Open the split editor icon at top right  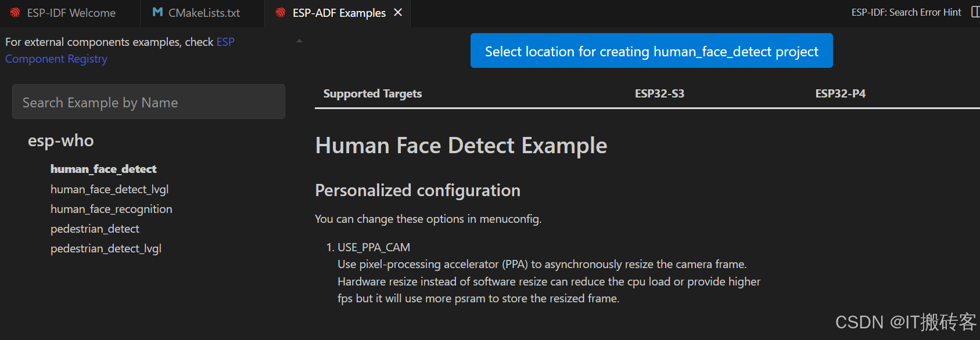[976, 12]
